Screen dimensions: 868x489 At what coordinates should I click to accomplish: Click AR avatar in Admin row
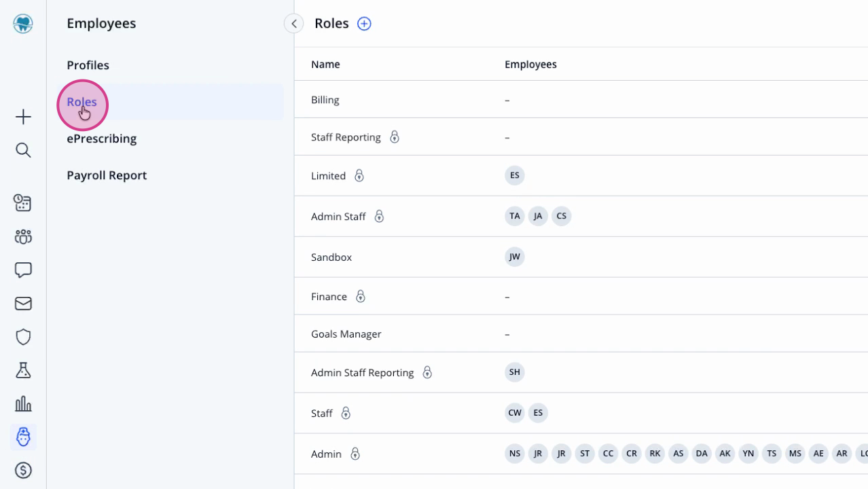point(842,454)
